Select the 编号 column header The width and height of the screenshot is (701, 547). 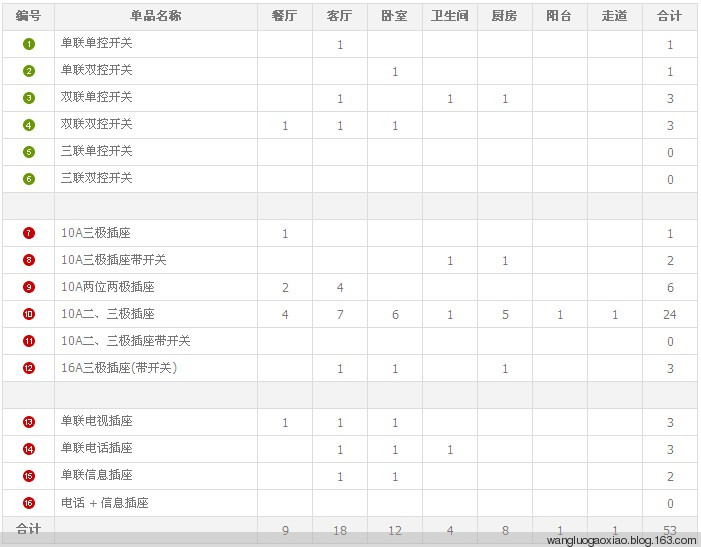[29, 16]
